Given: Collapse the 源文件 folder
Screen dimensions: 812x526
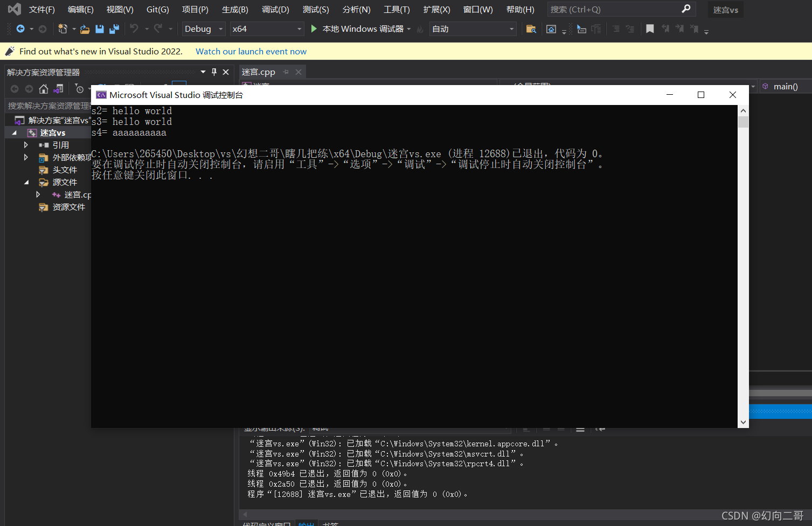Looking at the screenshot, I should [26, 182].
